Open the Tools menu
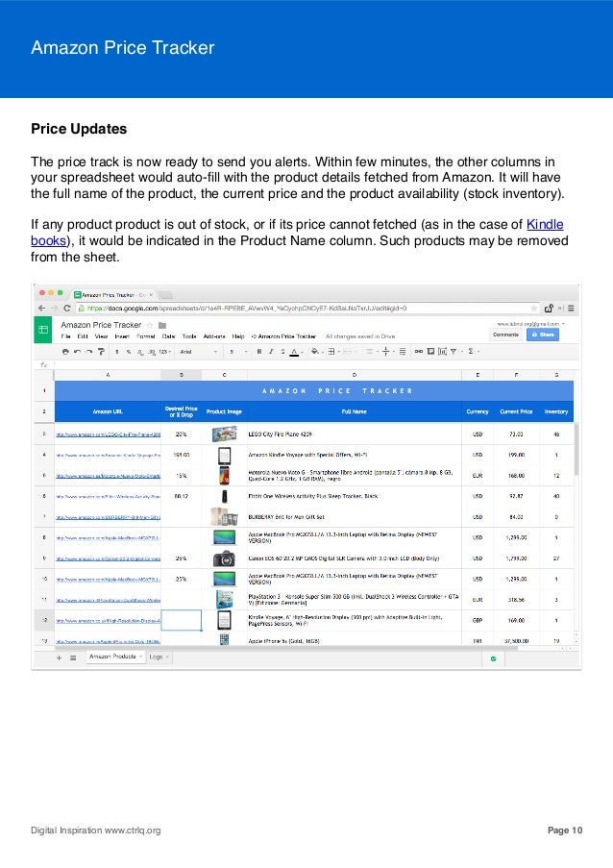This screenshot has height=868, width=613. click(189, 336)
